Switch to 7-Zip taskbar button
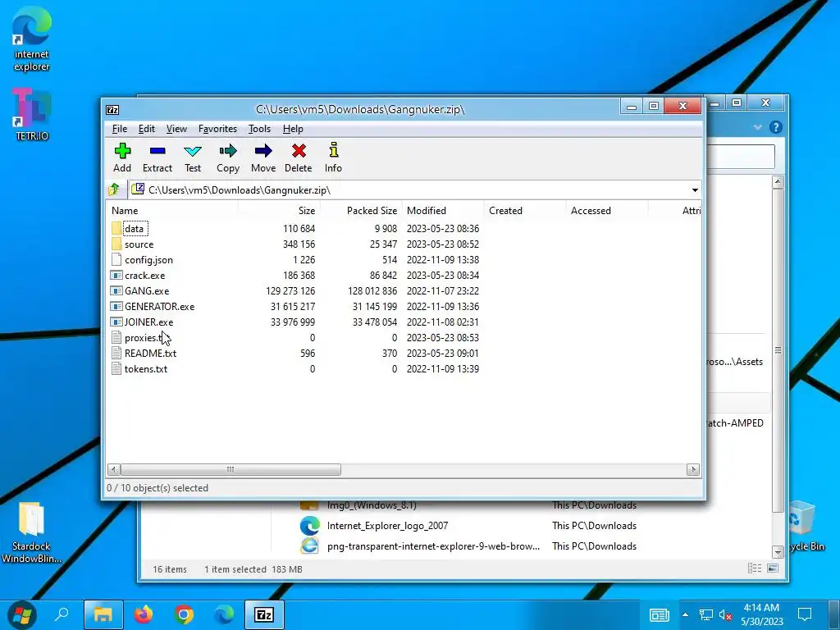The image size is (840, 630). pos(264,614)
